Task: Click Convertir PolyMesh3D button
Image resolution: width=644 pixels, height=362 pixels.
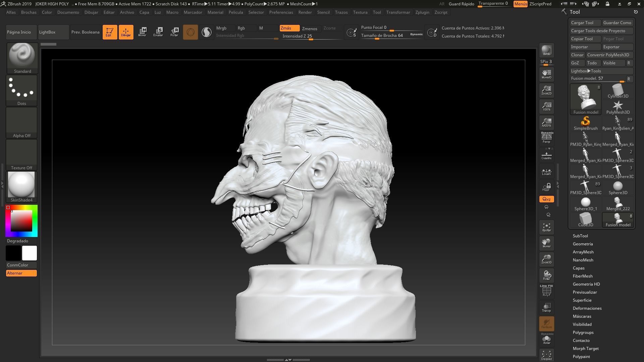Action: (x=609, y=55)
